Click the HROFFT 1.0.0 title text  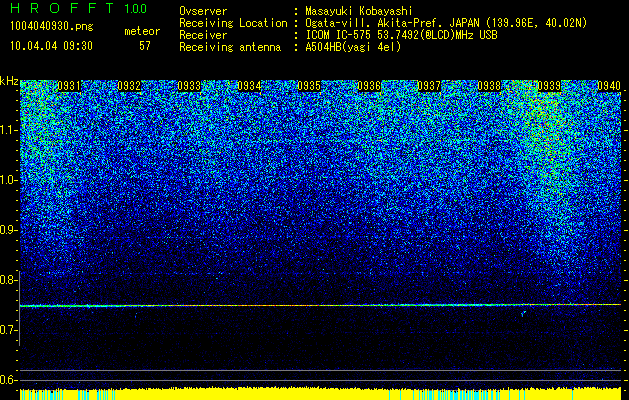[79, 8]
